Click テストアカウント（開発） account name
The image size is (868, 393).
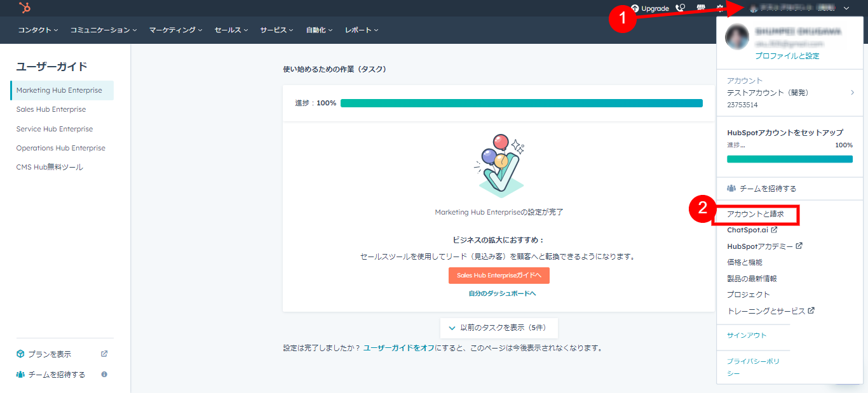point(768,93)
